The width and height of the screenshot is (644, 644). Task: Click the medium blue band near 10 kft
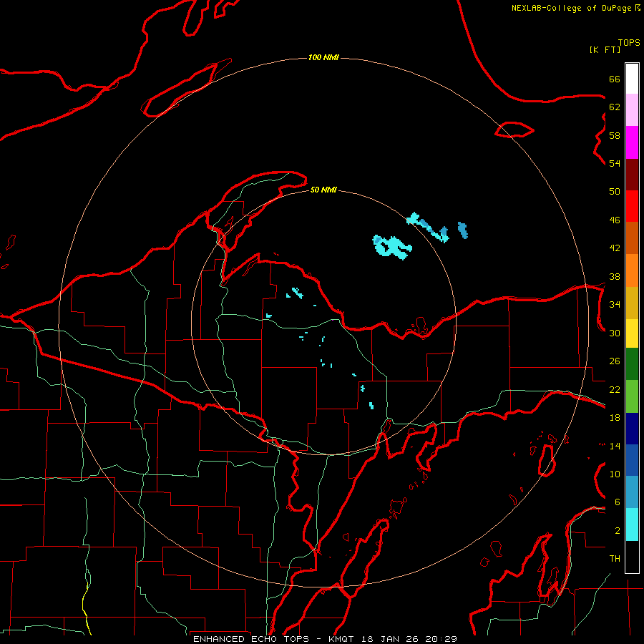point(632,460)
